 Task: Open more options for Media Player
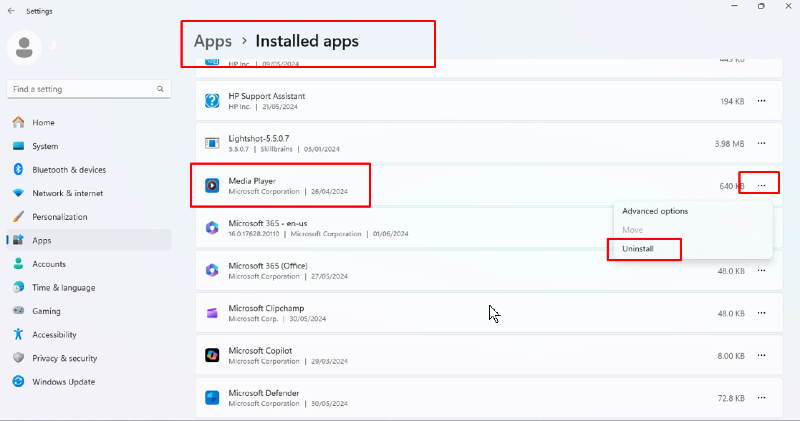coord(762,185)
